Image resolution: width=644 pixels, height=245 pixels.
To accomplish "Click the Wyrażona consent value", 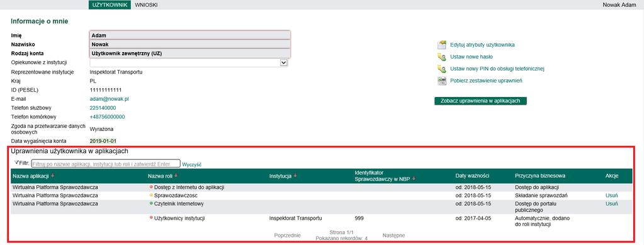I will click(x=101, y=129).
